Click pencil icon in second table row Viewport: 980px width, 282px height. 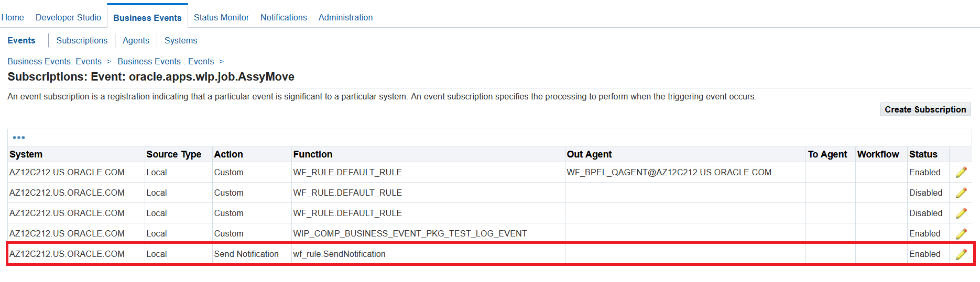[x=961, y=193]
